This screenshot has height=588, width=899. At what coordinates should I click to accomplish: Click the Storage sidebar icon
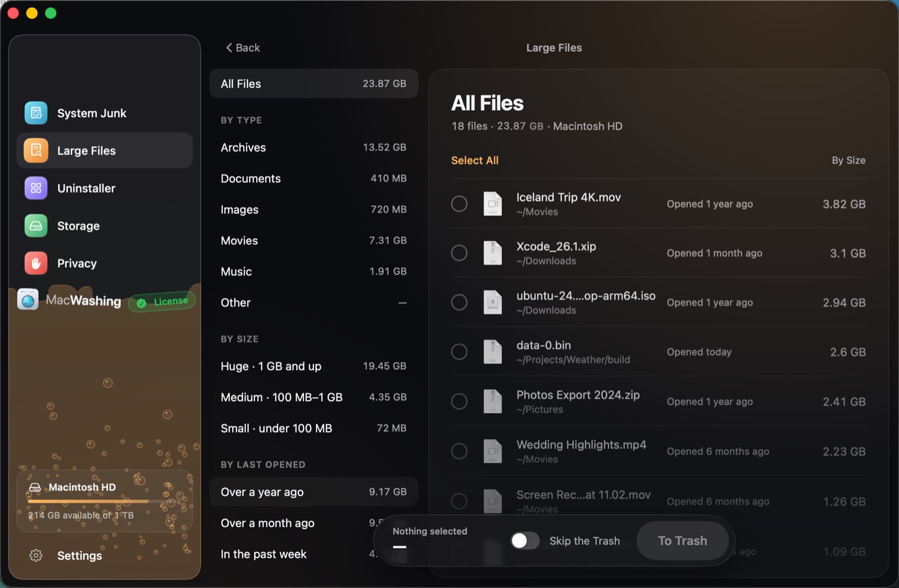click(36, 226)
